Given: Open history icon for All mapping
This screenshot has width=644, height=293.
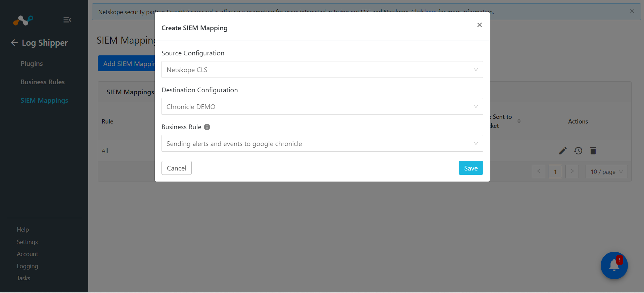Looking at the screenshot, I should (578, 151).
